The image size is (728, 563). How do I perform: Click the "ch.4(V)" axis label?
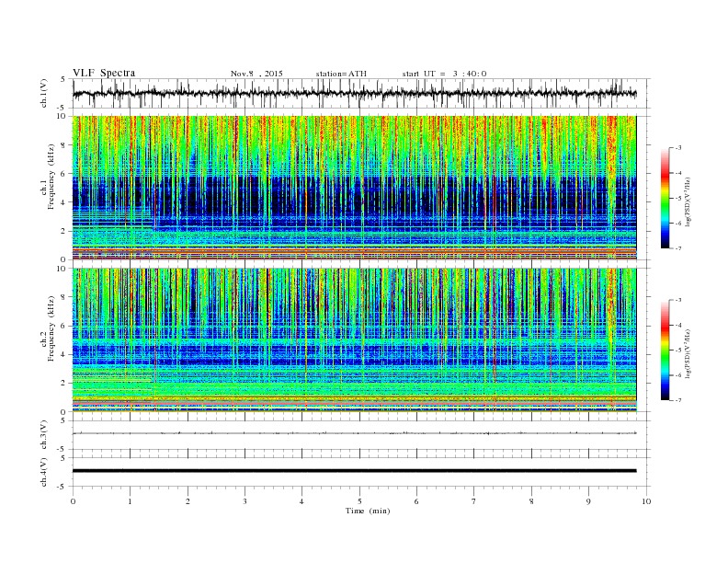44,472
